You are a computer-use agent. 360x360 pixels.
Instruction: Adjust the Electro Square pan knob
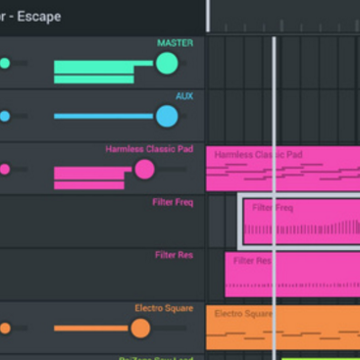tap(5, 328)
